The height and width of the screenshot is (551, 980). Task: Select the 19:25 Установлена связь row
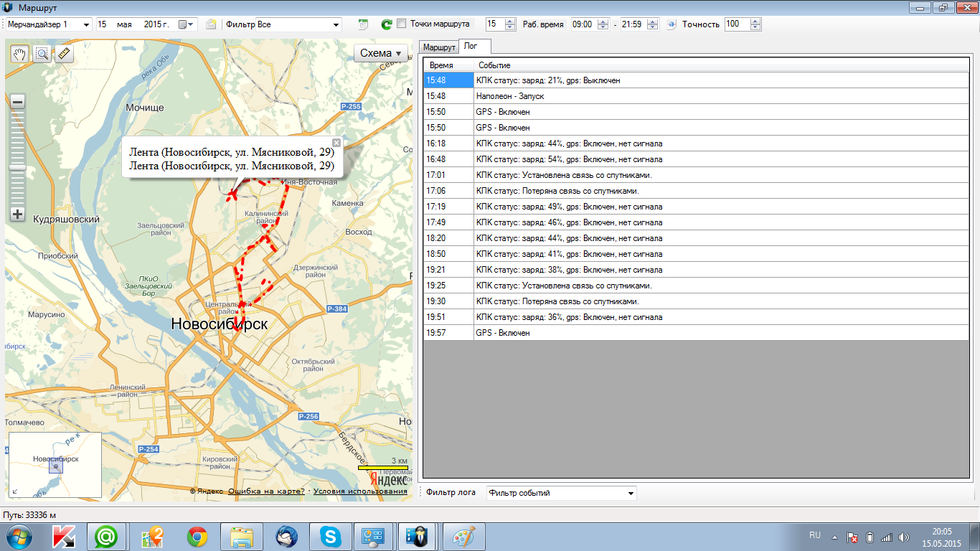[x=696, y=286]
